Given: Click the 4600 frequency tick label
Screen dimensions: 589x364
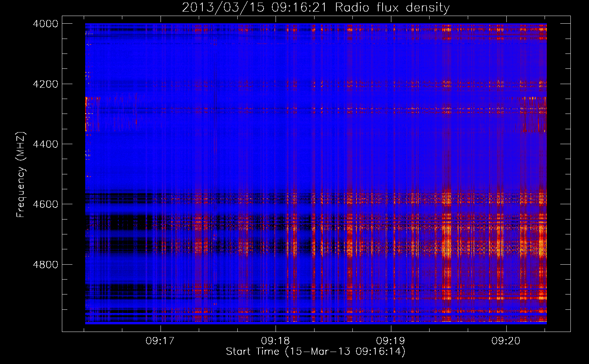Looking at the screenshot, I should [46, 204].
